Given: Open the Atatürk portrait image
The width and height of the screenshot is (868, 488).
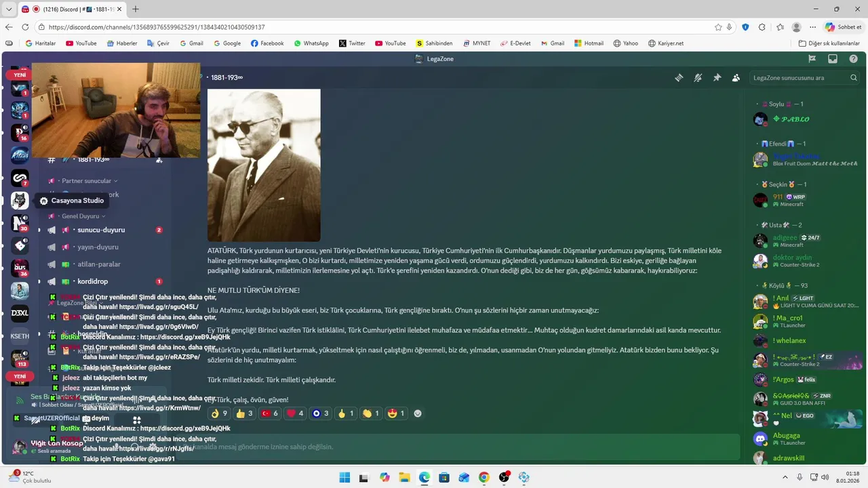Looking at the screenshot, I should click(x=264, y=165).
